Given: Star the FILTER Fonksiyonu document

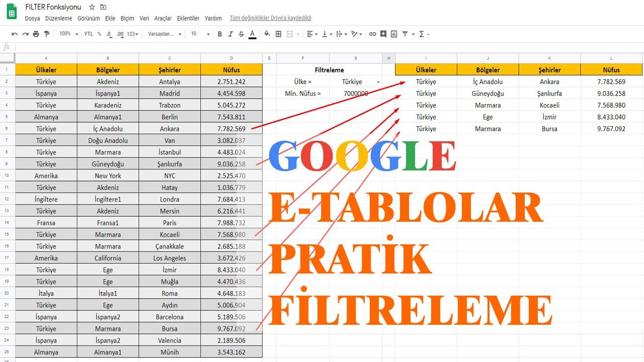Looking at the screenshot, I should click(x=92, y=8).
